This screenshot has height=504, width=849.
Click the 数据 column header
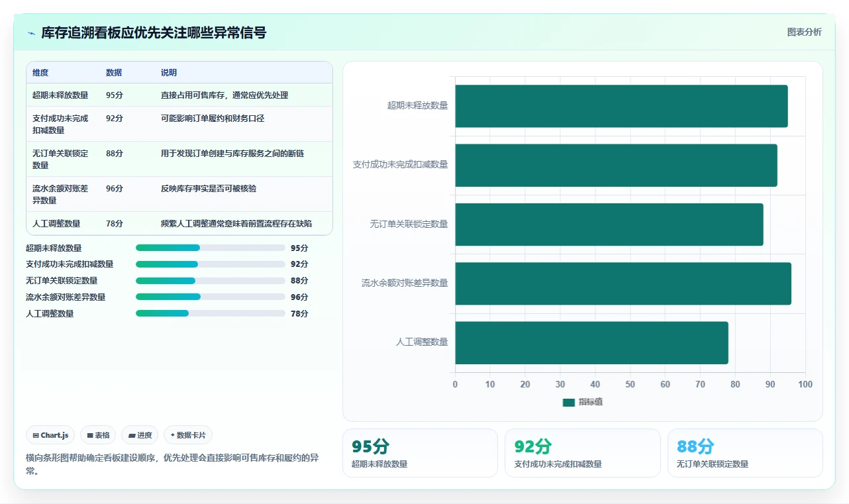pyautogui.click(x=114, y=73)
